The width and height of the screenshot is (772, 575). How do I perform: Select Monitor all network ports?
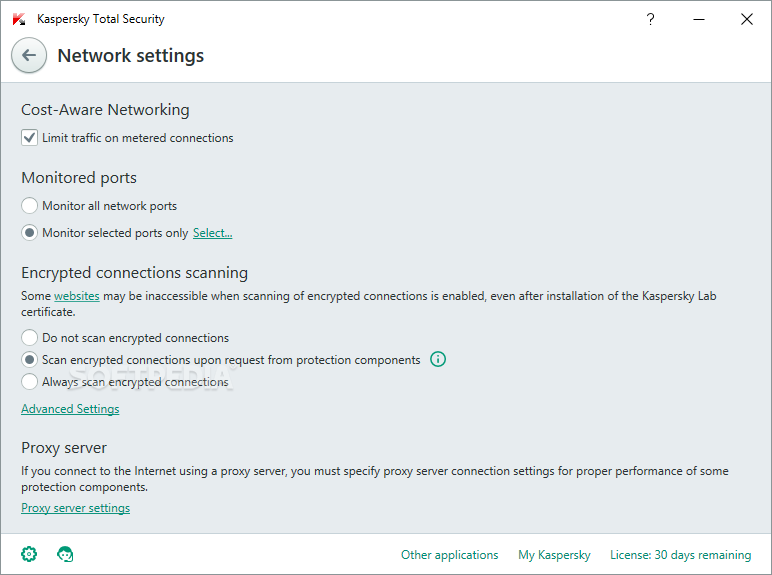tap(29, 205)
